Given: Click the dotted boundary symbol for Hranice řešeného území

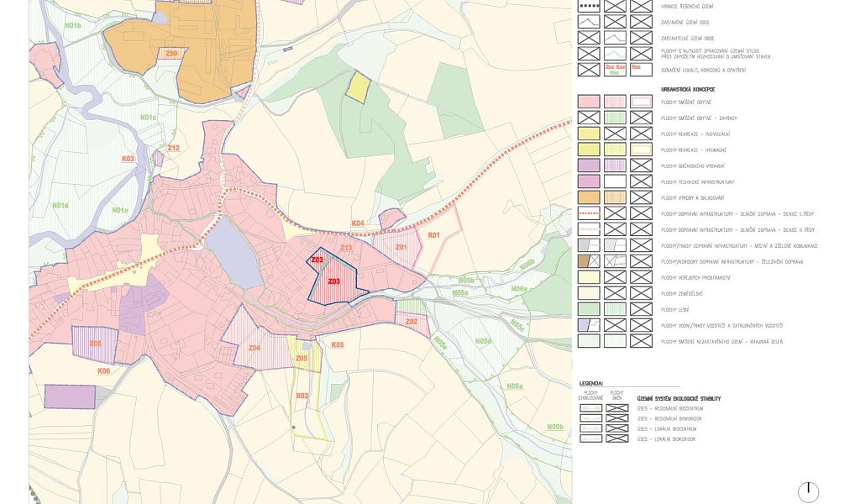Looking at the screenshot, I should 589,6.
